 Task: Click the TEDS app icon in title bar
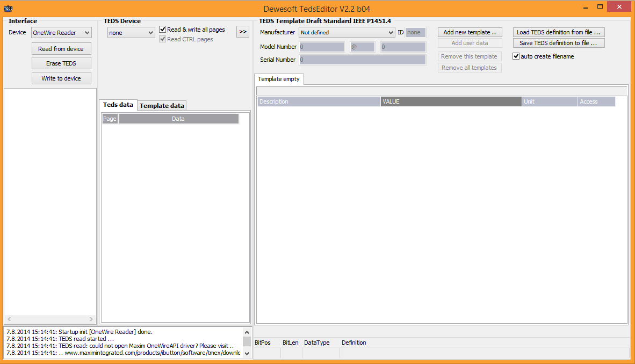(x=8, y=8)
